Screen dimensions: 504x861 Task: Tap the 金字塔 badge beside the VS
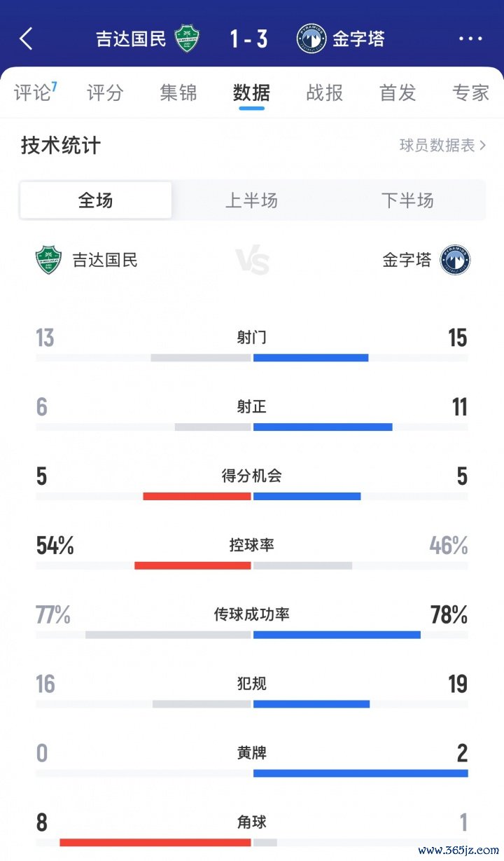tap(455, 260)
